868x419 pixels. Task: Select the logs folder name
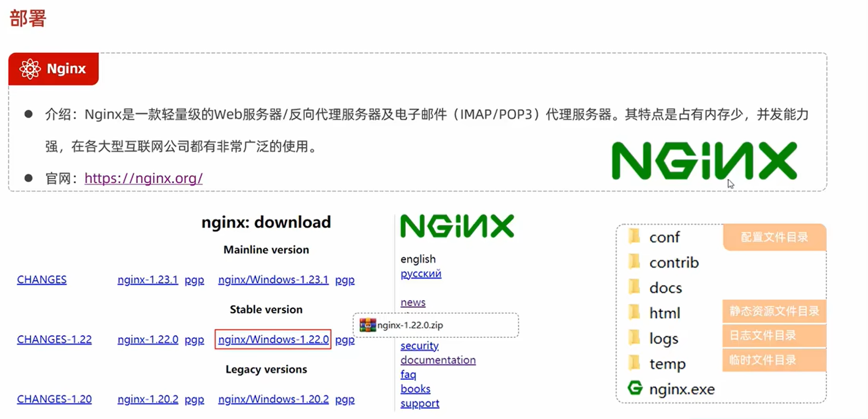pyautogui.click(x=663, y=339)
